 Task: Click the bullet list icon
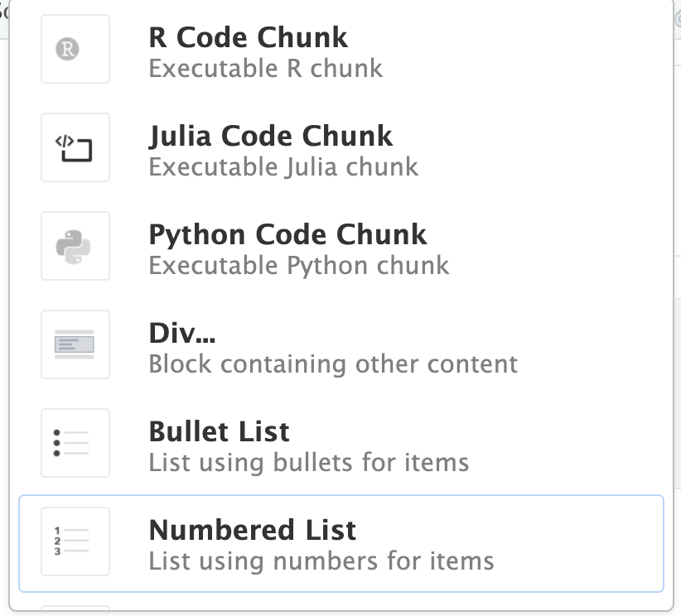(75, 443)
